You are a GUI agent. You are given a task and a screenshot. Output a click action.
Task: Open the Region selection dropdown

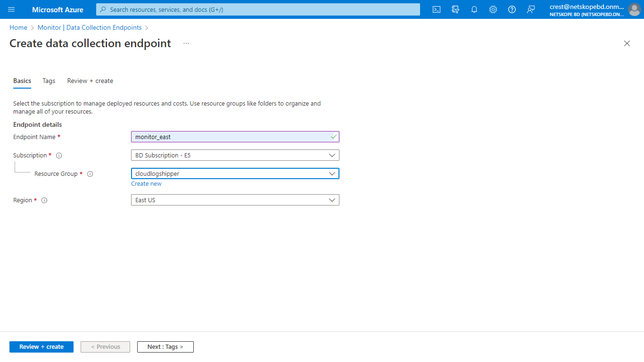(235, 200)
